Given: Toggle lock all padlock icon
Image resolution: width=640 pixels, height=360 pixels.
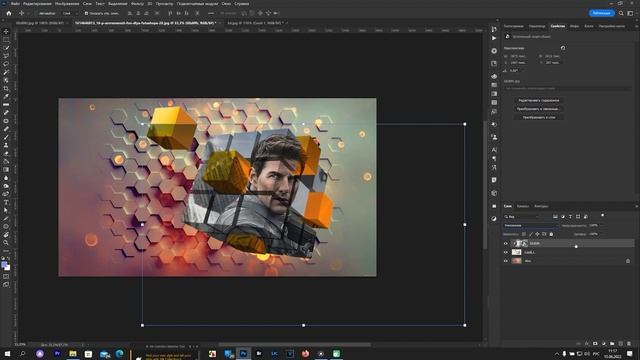Looking at the screenshot, I should pyautogui.click(x=551, y=234).
